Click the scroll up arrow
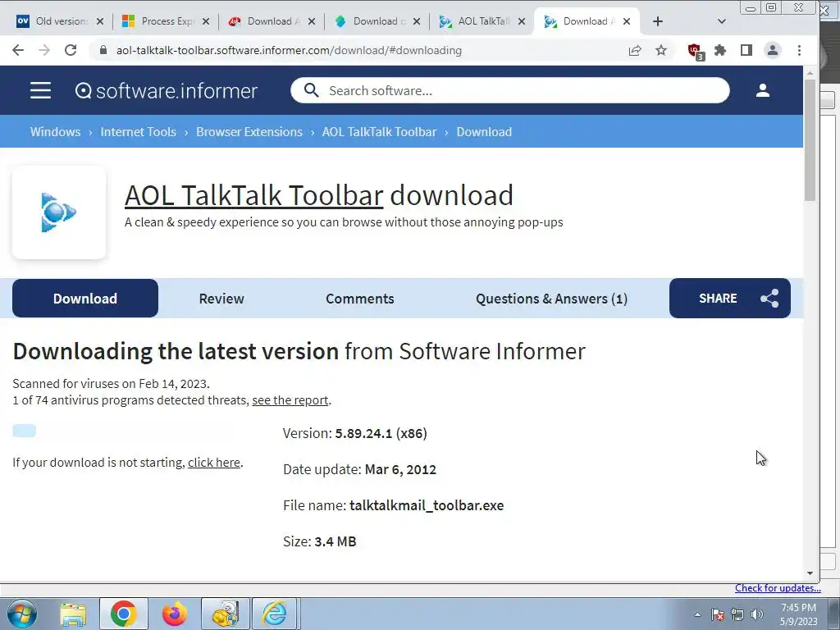 pyautogui.click(x=810, y=73)
